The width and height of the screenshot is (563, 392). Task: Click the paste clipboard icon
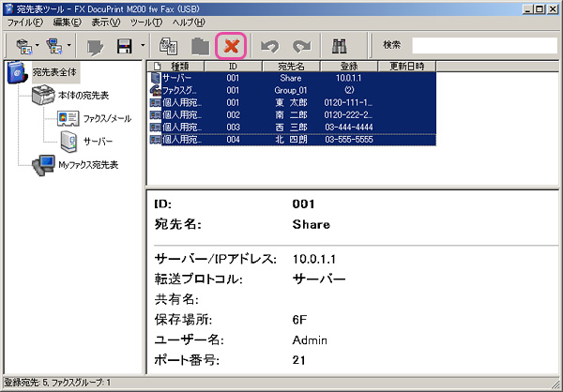(199, 45)
